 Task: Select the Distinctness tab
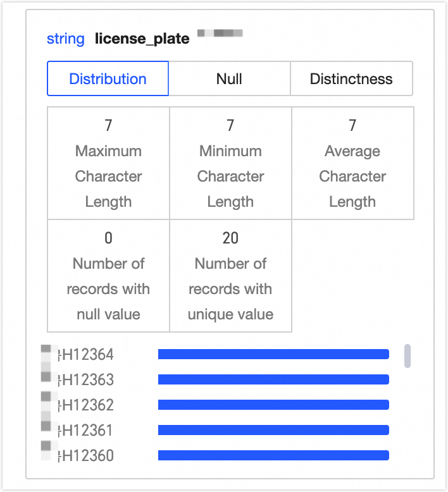(351, 79)
